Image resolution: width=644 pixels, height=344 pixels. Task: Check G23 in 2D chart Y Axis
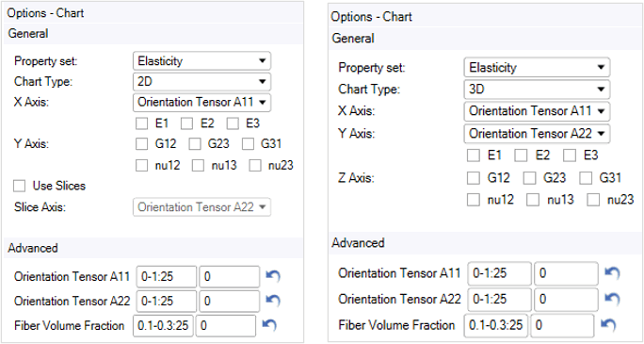[195, 144]
